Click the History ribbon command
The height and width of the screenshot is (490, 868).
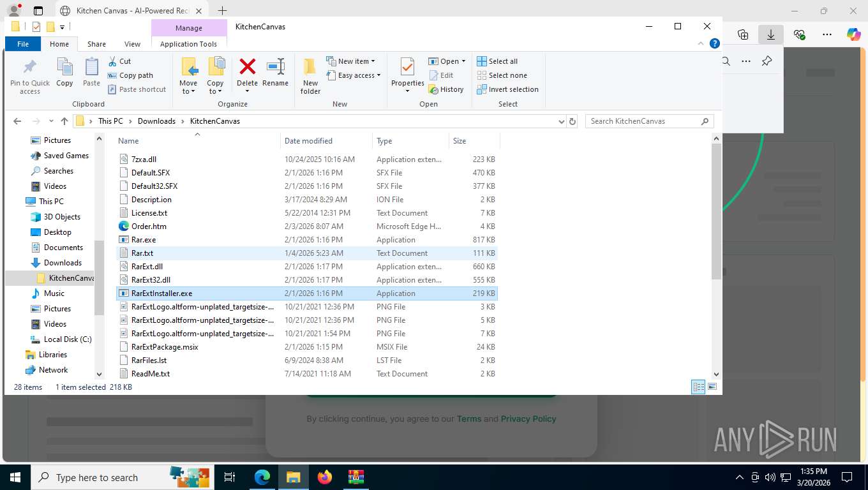pyautogui.click(x=445, y=89)
